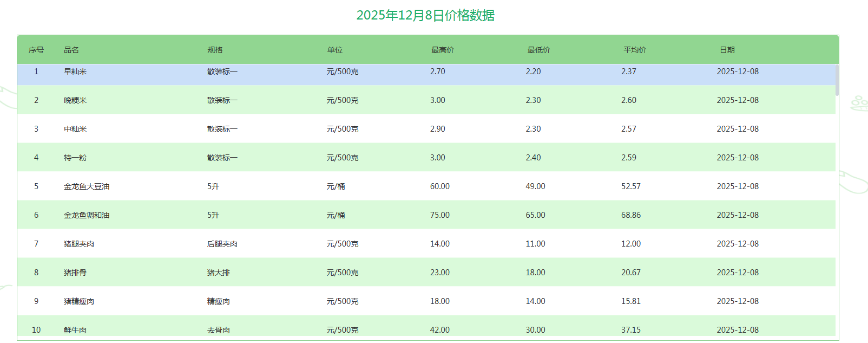The width and height of the screenshot is (868, 343).
Task: Click the 品名 column header
Action: click(x=71, y=50)
